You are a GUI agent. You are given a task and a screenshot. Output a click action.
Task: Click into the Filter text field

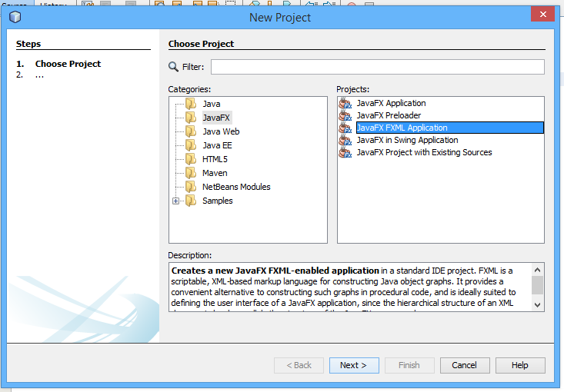coord(378,67)
